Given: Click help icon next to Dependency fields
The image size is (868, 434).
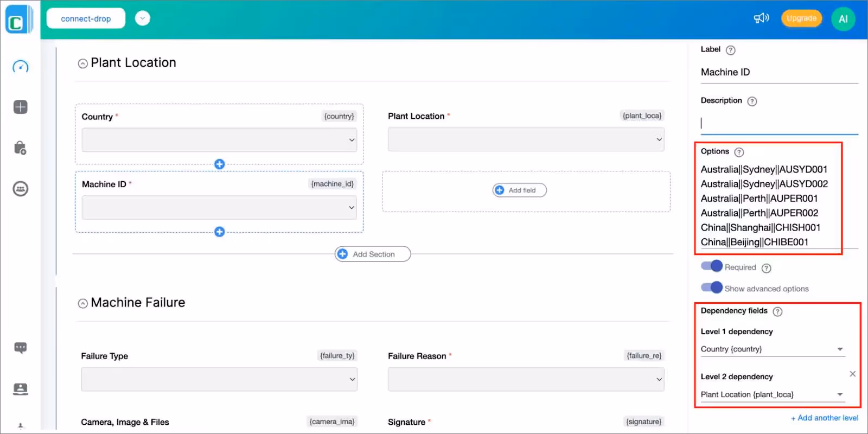Looking at the screenshot, I should [x=777, y=311].
